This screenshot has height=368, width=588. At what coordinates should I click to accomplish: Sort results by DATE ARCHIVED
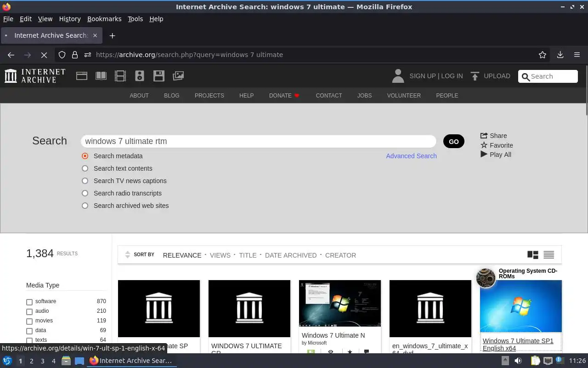(291, 255)
